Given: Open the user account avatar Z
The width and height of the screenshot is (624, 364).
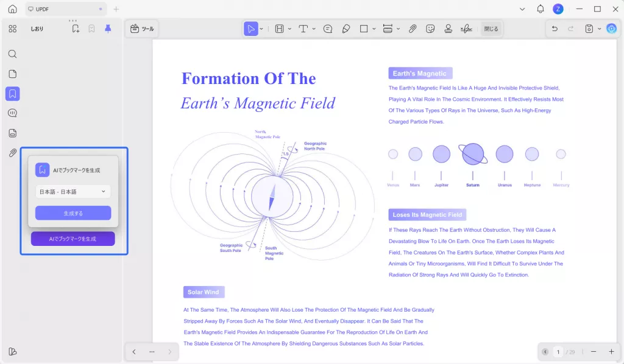Looking at the screenshot, I should [558, 9].
